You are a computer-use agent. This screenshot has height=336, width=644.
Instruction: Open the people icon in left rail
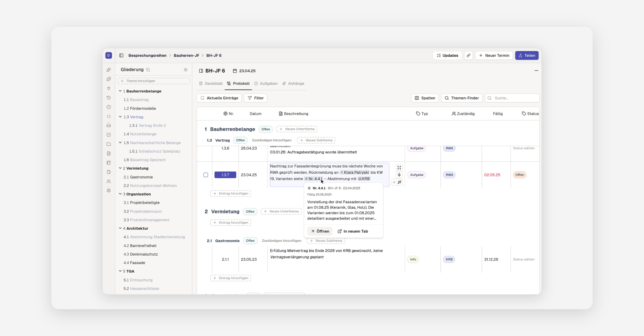(109, 181)
